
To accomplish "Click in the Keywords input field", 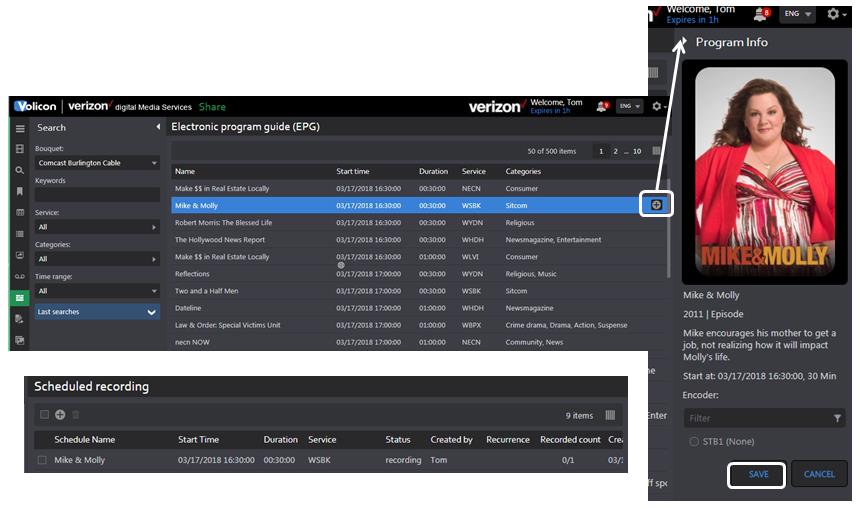I will click(x=97, y=195).
